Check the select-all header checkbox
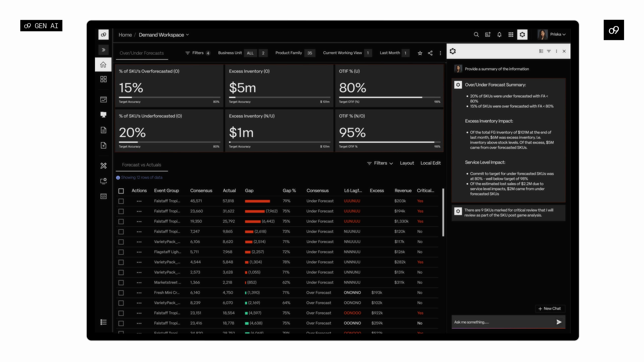The image size is (644, 362). [x=121, y=191]
